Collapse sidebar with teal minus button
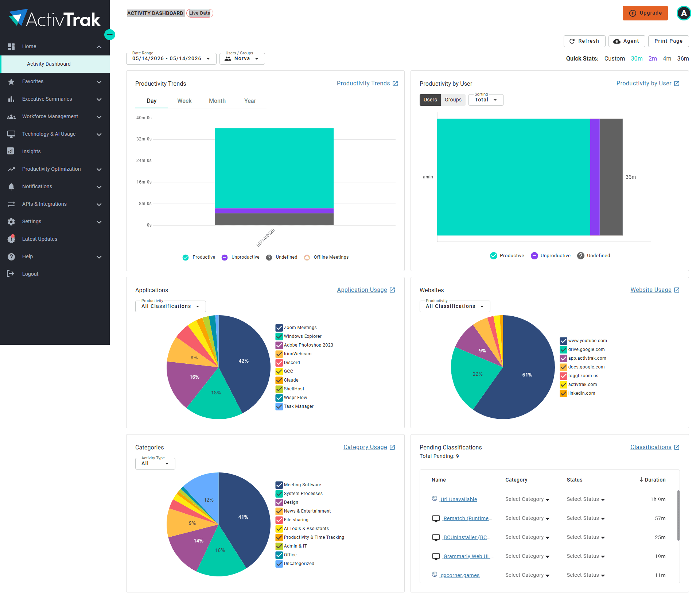Viewport: 700px width, 595px height. tap(110, 35)
